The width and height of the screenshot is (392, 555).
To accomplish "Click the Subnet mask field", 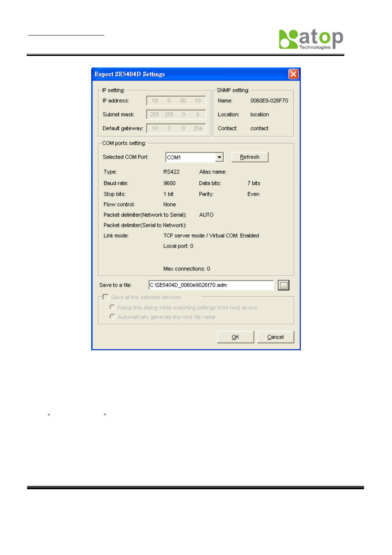I will [176, 115].
